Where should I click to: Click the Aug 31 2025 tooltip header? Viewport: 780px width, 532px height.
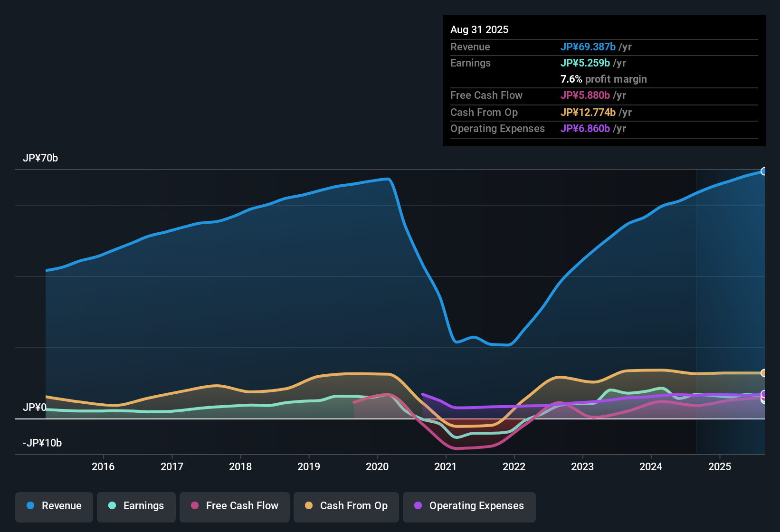(479, 29)
